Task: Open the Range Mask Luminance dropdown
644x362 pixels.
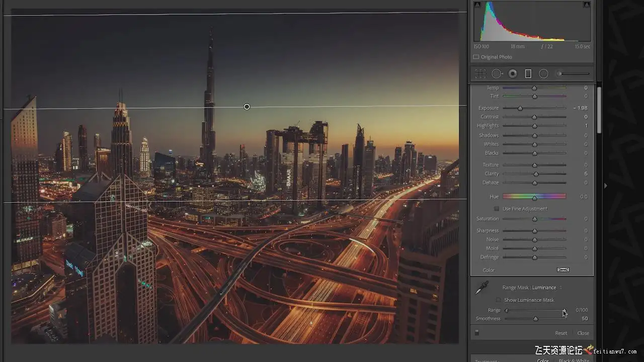Action: point(546,288)
